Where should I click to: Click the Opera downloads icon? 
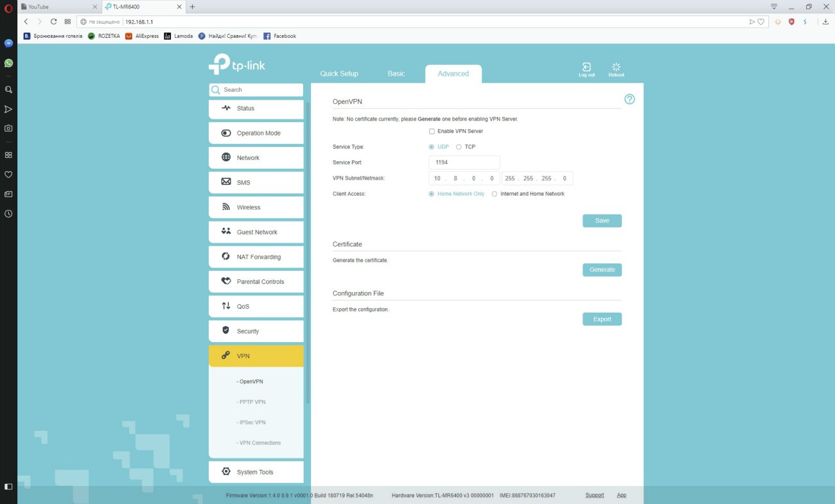tap(825, 22)
